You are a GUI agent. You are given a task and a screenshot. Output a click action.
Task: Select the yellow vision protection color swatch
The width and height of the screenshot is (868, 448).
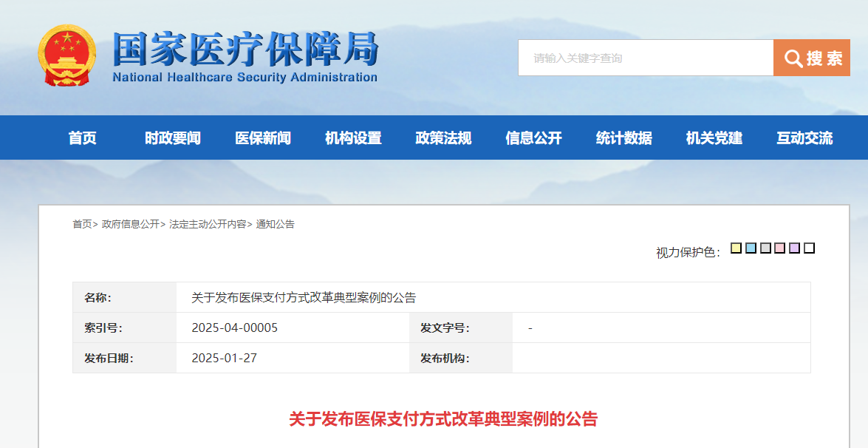(735, 248)
